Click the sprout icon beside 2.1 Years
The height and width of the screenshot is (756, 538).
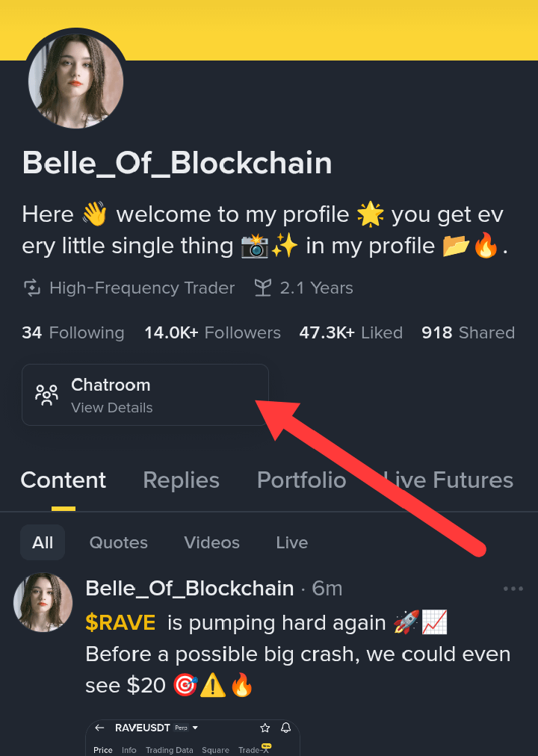click(x=263, y=288)
